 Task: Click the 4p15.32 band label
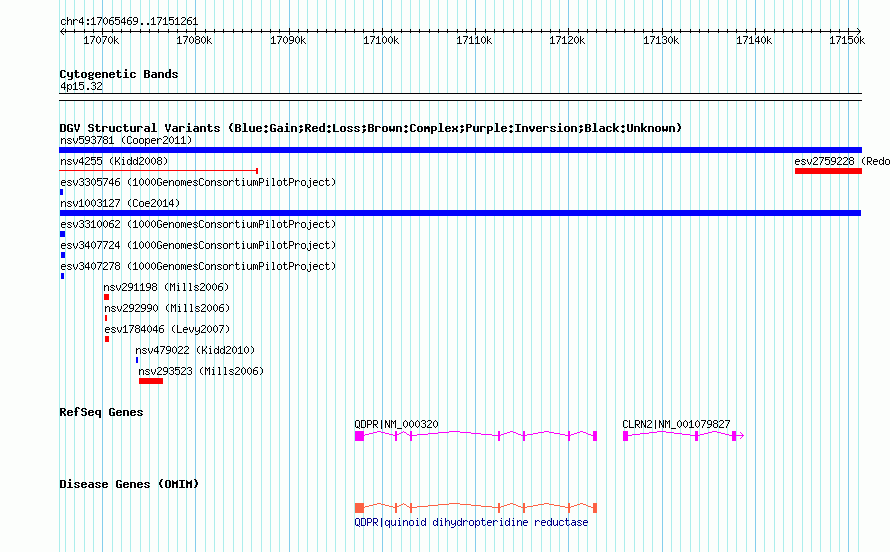[81, 86]
